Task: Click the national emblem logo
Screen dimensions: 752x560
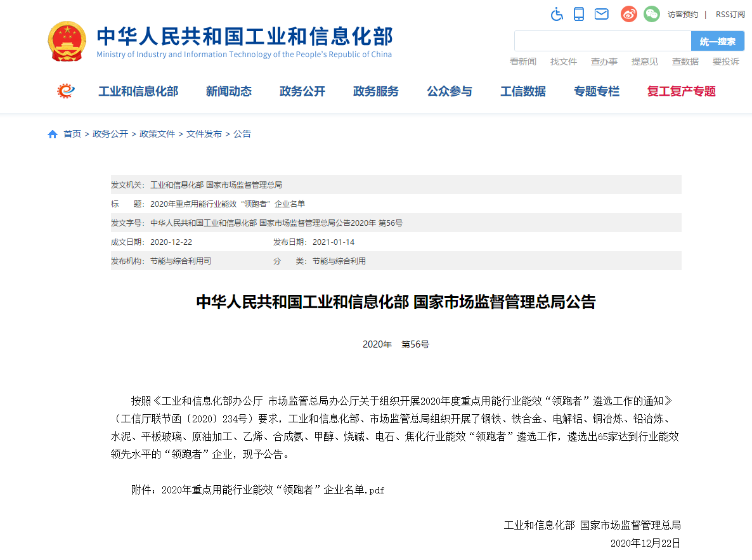Action: tap(67, 41)
